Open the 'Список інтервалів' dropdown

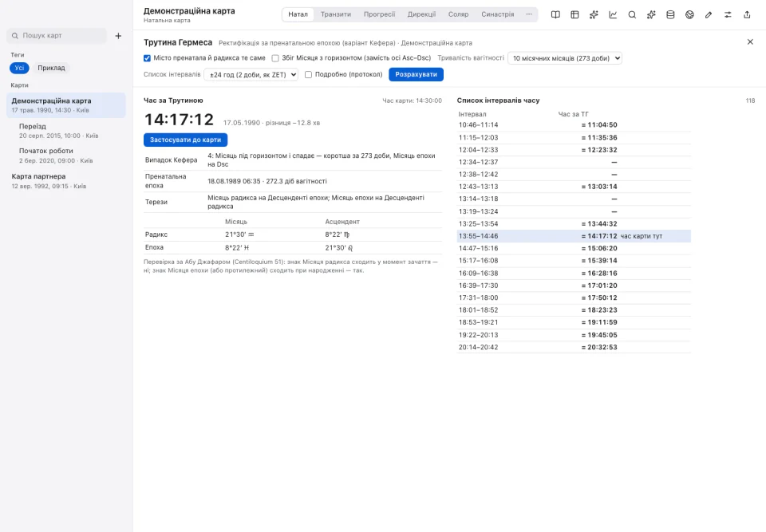251,75
